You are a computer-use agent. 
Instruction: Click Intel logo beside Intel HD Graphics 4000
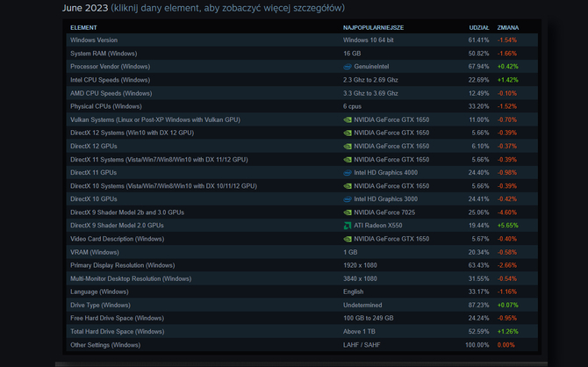348,173
